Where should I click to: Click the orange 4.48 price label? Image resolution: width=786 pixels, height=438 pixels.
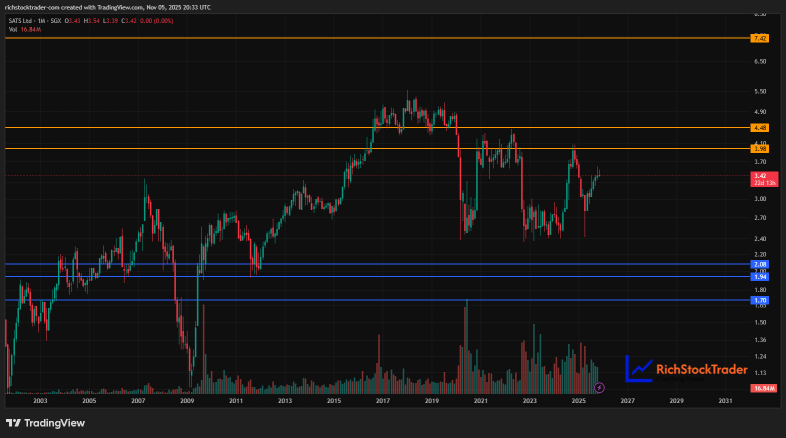tap(759, 128)
